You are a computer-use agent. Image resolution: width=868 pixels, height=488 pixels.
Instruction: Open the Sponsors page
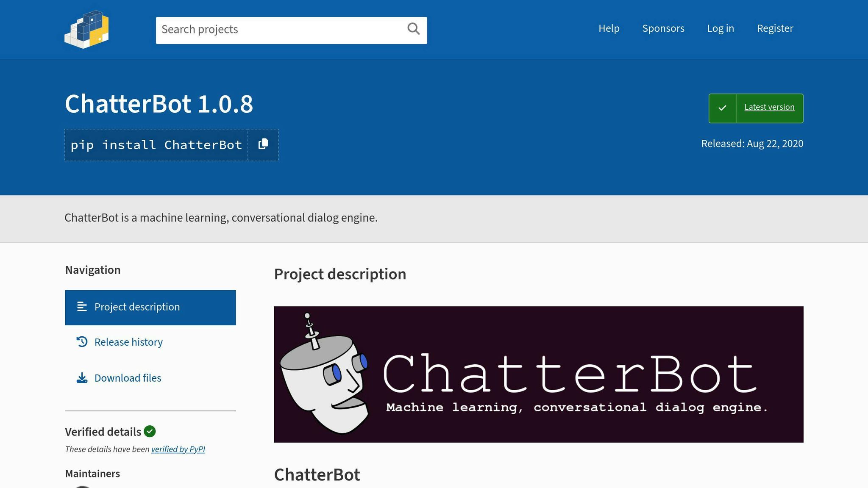coord(663,28)
